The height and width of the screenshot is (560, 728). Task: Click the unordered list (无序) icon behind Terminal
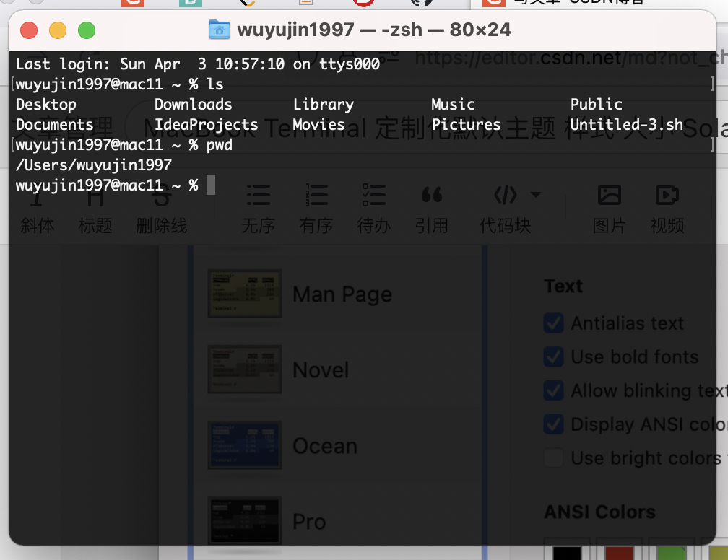click(x=259, y=195)
